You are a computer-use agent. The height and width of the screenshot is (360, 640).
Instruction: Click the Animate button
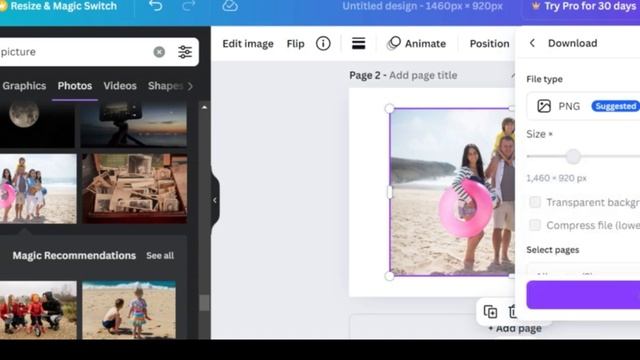[416, 43]
